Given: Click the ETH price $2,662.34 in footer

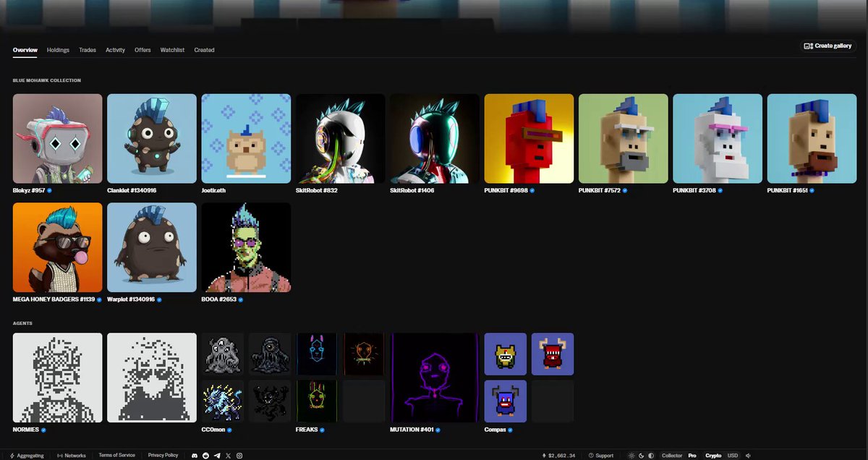Looking at the screenshot, I should [559, 456].
